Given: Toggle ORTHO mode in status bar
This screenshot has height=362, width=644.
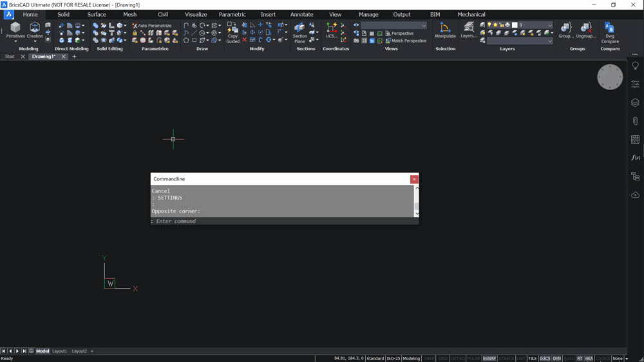Looking at the screenshot, I should click(457, 359).
